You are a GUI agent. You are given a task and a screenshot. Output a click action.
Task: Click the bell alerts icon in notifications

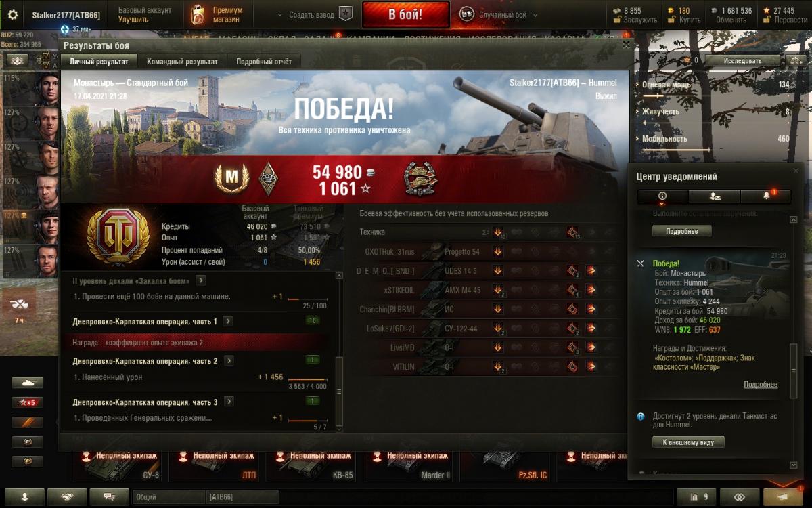(766, 196)
